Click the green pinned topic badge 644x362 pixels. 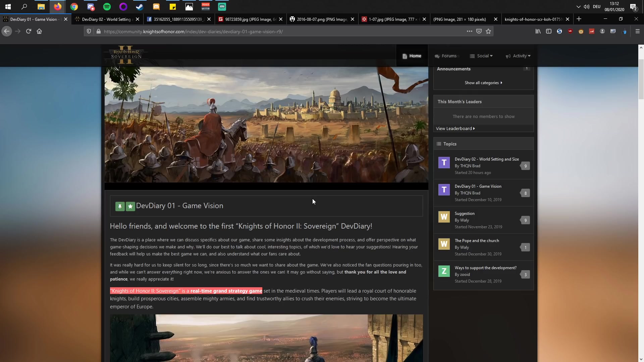pyautogui.click(x=120, y=206)
